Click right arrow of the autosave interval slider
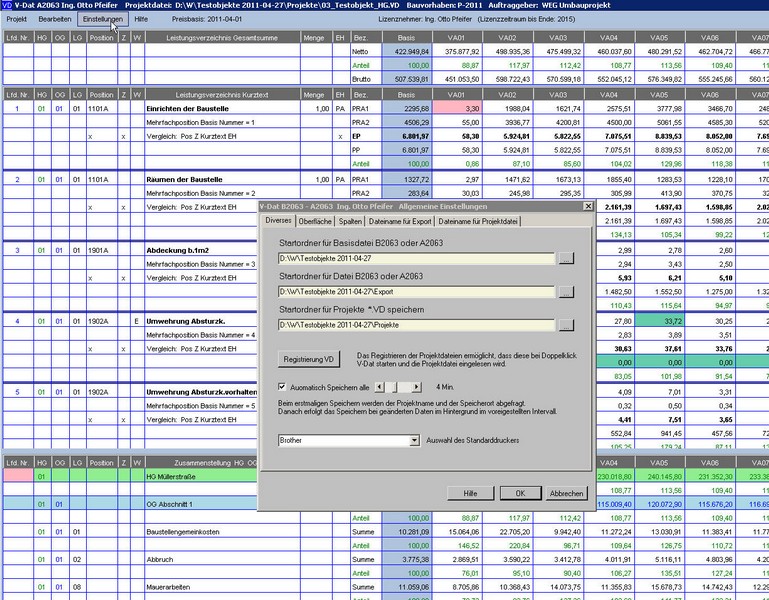The height and width of the screenshot is (600, 769). pos(417,386)
